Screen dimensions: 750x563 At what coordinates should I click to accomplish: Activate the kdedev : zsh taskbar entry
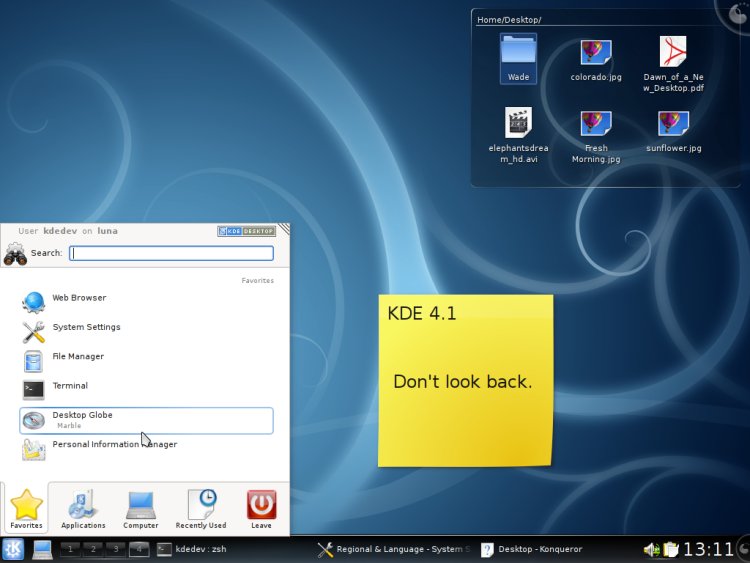195,549
